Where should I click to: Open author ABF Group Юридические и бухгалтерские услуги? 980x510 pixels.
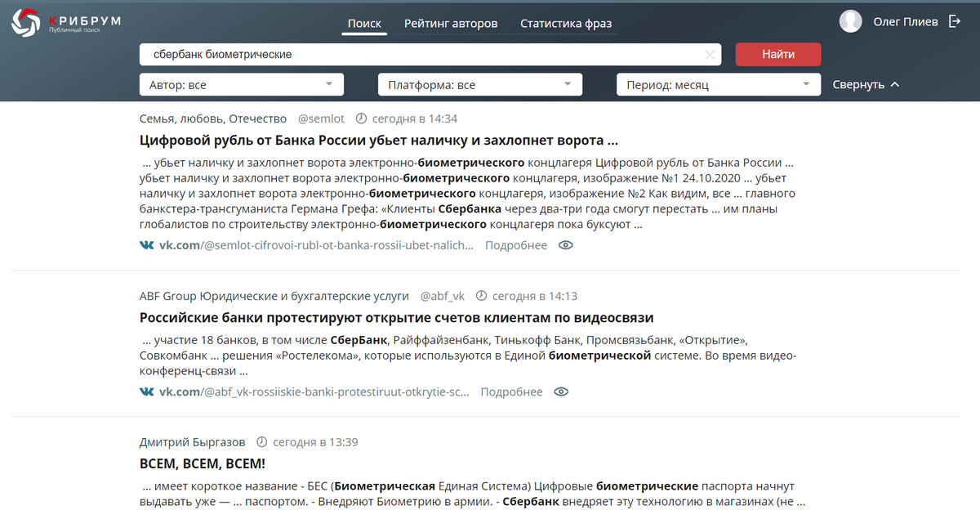point(274,296)
